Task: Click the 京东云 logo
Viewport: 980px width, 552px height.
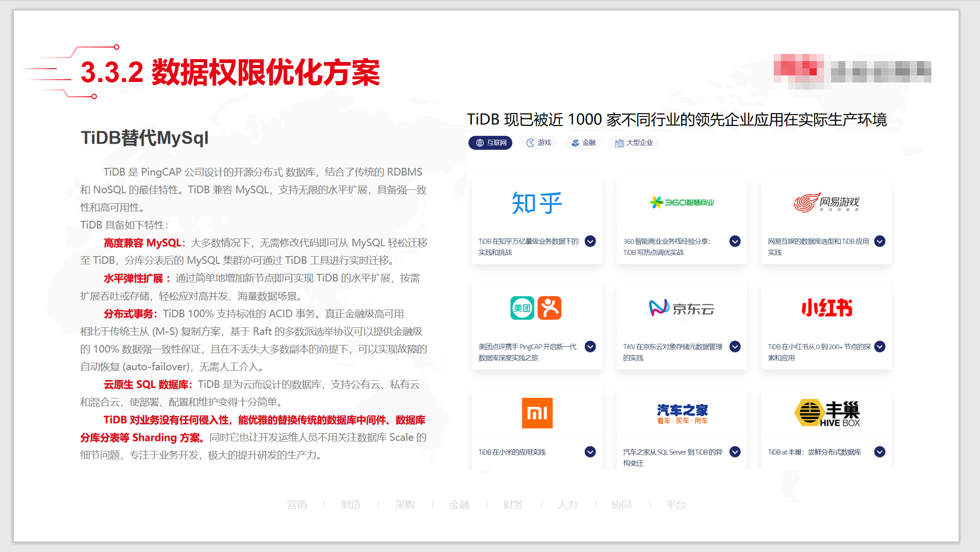Action: point(682,308)
